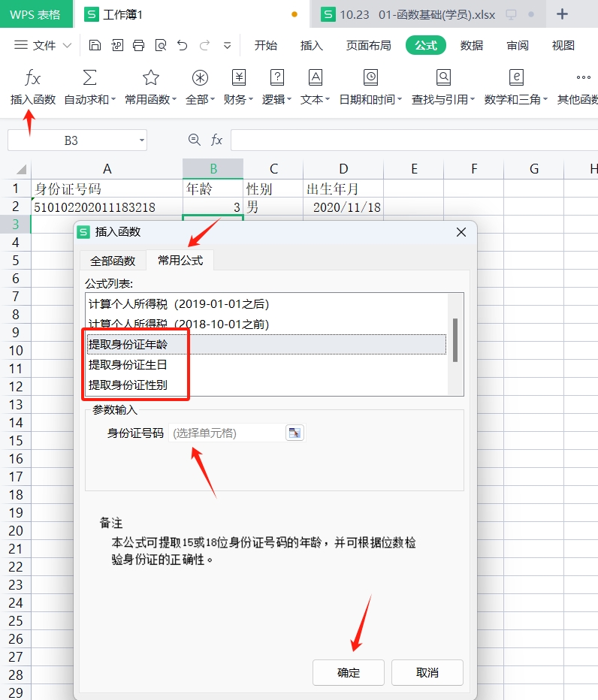Click the 取消 button in dialog
The image size is (598, 700).
(427, 673)
